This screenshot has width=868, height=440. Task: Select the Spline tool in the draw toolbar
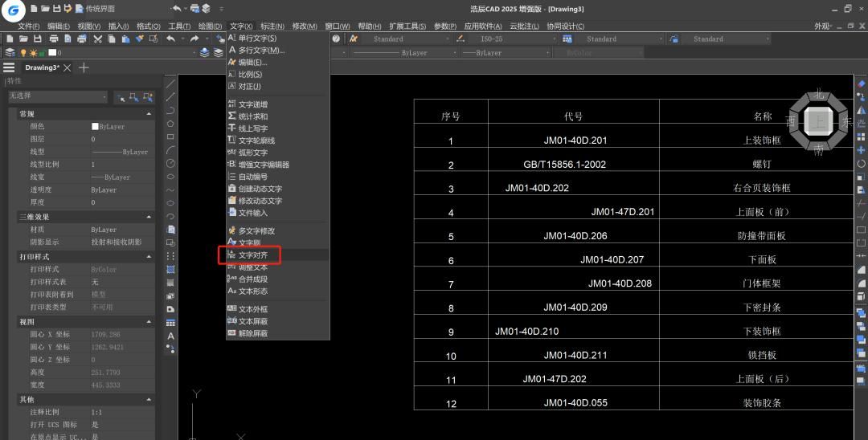(x=170, y=189)
